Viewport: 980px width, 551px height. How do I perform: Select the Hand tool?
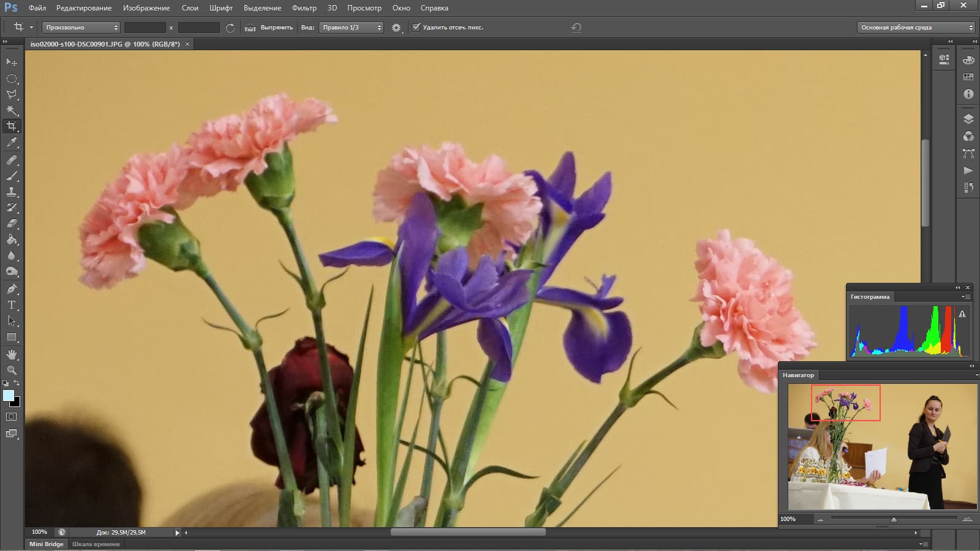pyautogui.click(x=12, y=354)
